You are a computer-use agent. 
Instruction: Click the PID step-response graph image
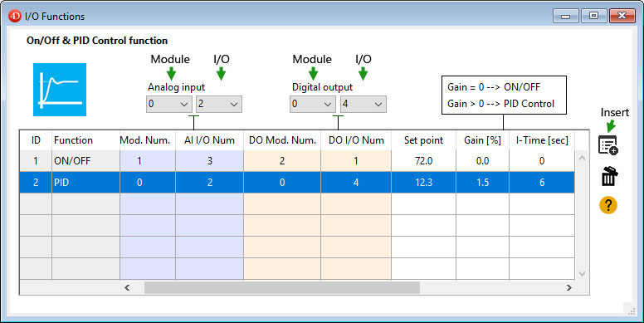(60, 90)
